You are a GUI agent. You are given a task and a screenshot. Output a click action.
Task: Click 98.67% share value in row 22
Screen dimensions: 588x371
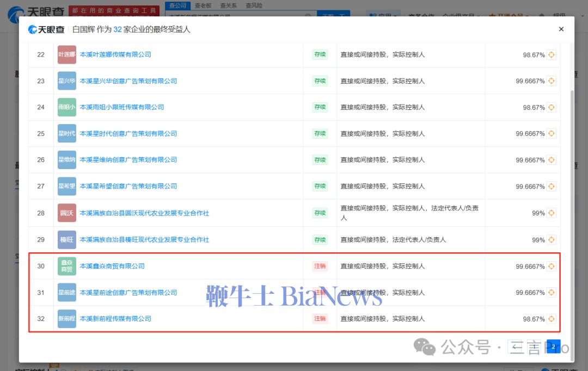tap(534, 55)
